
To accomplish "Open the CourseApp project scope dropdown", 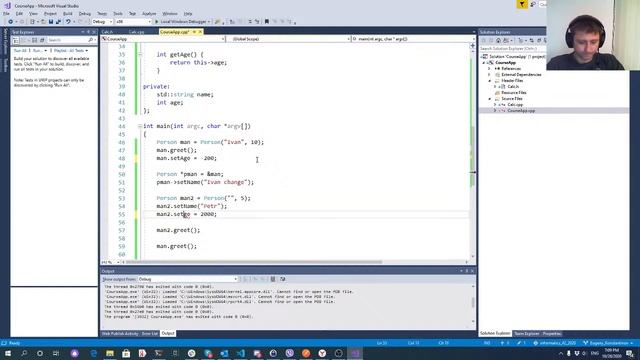I will pyautogui.click(x=163, y=39).
